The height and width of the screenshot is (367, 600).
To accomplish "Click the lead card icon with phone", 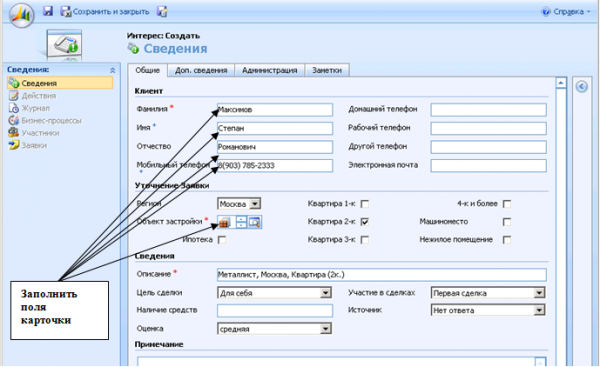I will (64, 45).
